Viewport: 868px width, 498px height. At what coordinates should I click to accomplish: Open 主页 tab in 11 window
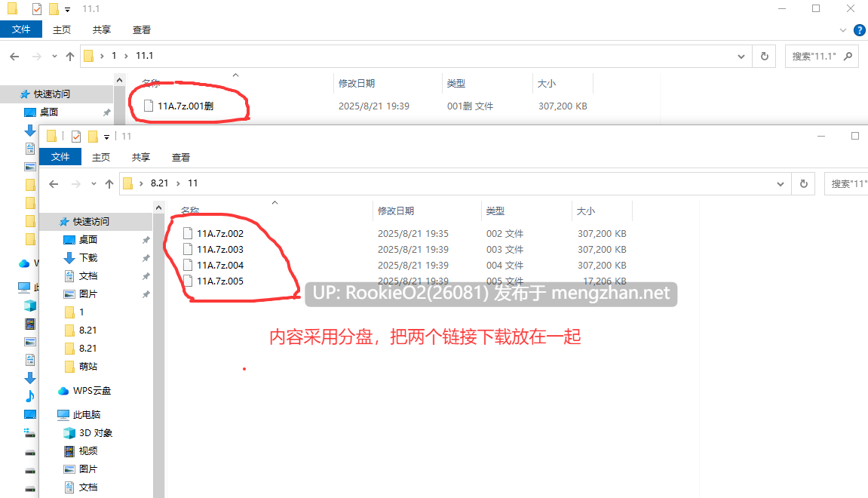(x=101, y=157)
